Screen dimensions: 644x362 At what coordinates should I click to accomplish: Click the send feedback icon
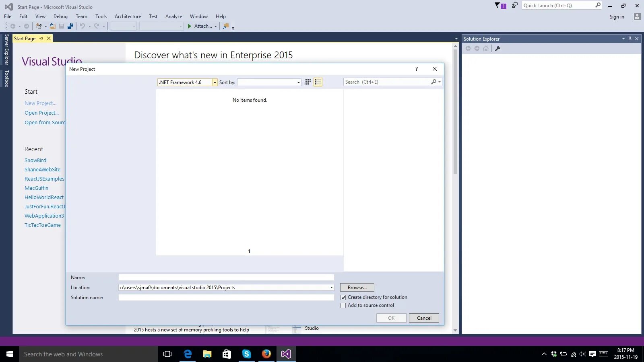click(x=514, y=5)
